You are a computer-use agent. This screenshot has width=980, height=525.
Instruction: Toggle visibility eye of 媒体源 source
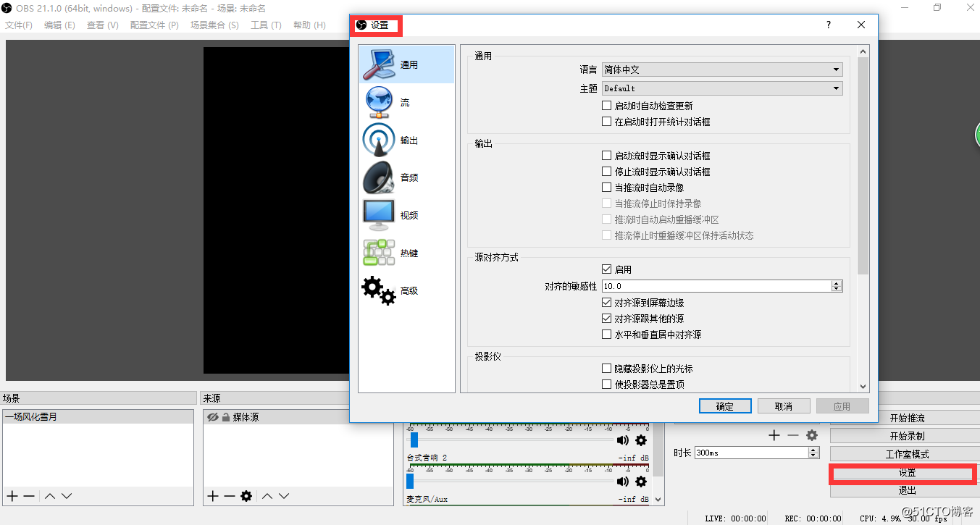213,417
